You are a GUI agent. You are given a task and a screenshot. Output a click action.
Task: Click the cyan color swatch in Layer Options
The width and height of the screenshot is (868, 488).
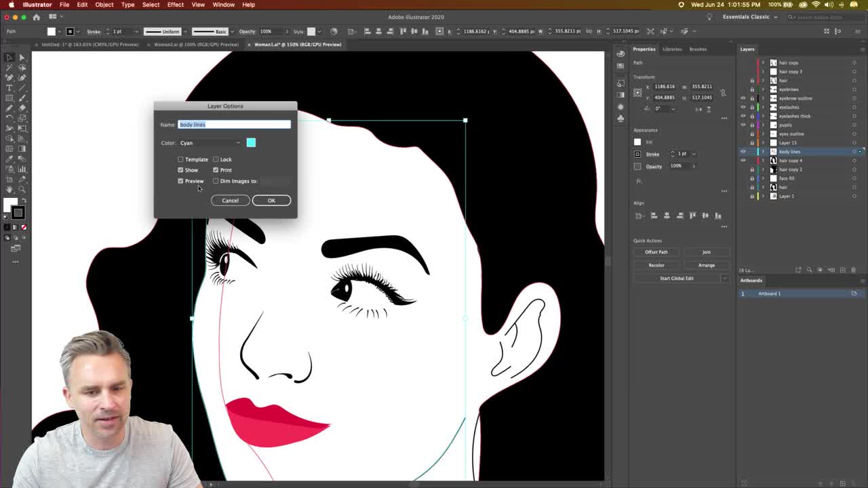251,143
